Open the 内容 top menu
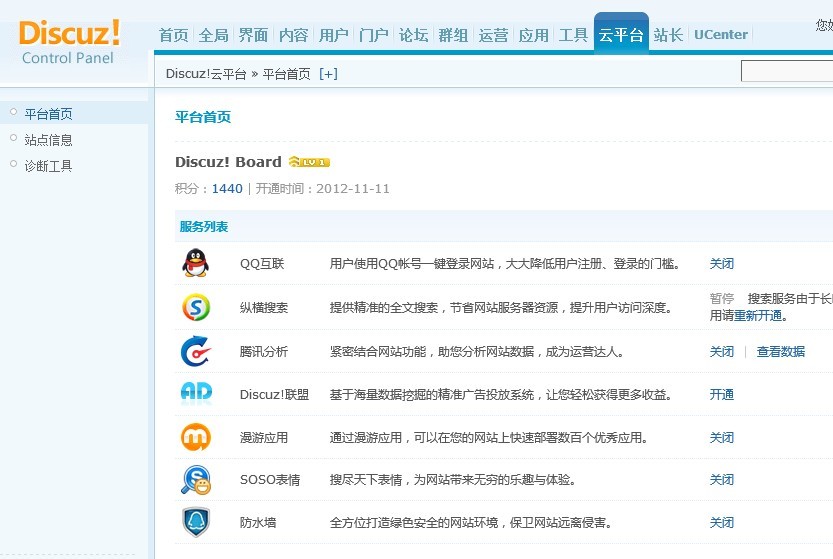The width and height of the screenshot is (833, 559). pyautogui.click(x=293, y=35)
